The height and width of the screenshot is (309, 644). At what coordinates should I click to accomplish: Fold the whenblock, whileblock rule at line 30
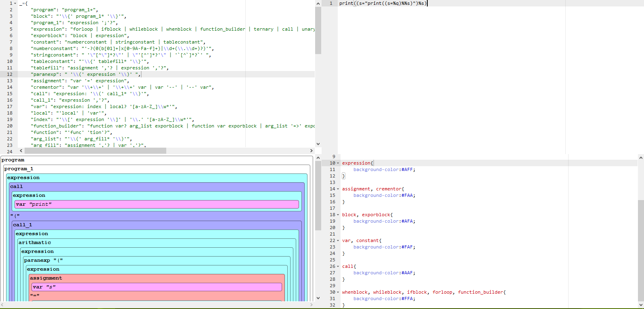coord(338,292)
